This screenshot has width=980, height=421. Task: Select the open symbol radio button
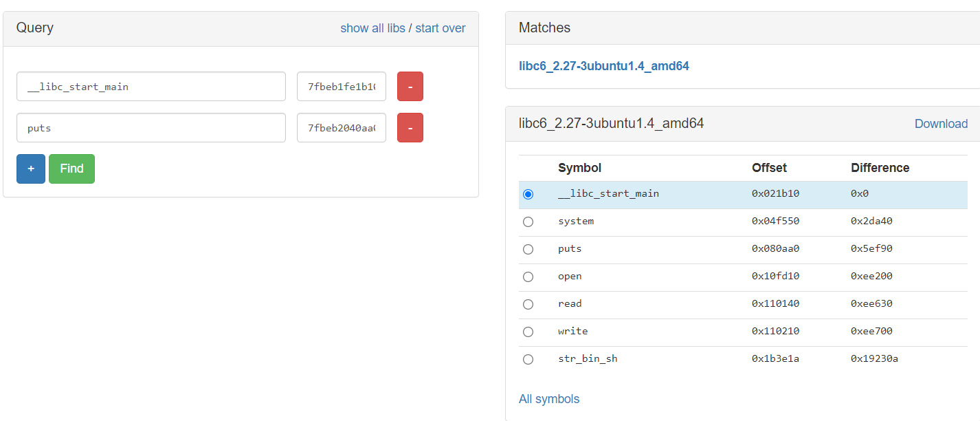(x=528, y=277)
